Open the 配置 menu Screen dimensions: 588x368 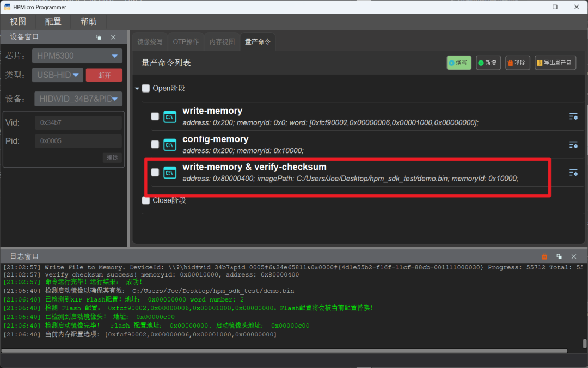coord(53,22)
